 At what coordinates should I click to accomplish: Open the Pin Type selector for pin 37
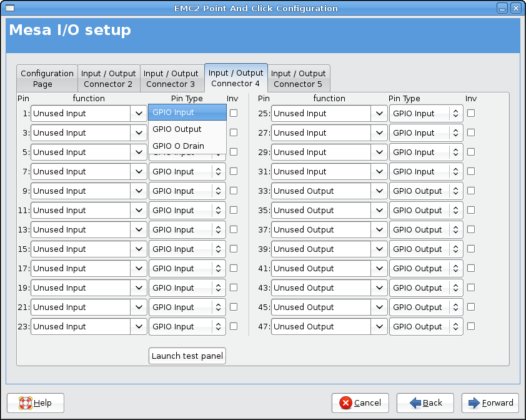426,229
